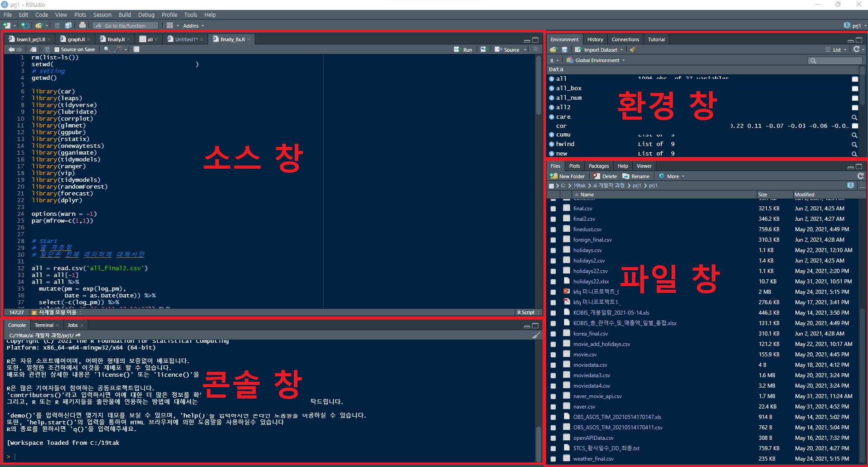Compile report notebook icon in editor
Screen dimensions: 868x467
click(136, 49)
